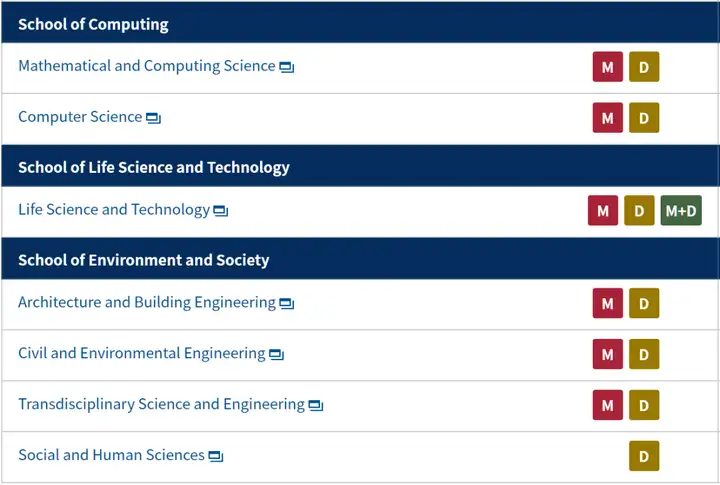
Task: Go to the Life Science and Technology page
Action: (x=114, y=210)
